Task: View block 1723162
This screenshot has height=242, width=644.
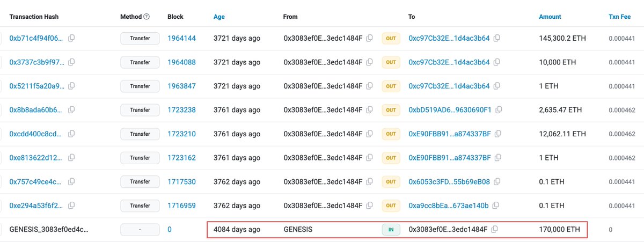Action: pos(181,158)
